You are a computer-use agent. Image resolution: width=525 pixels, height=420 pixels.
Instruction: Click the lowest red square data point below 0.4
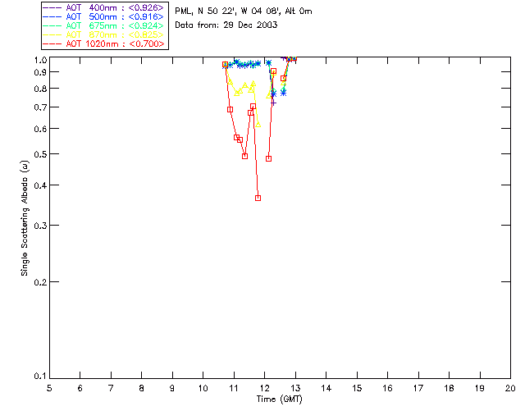258,199
